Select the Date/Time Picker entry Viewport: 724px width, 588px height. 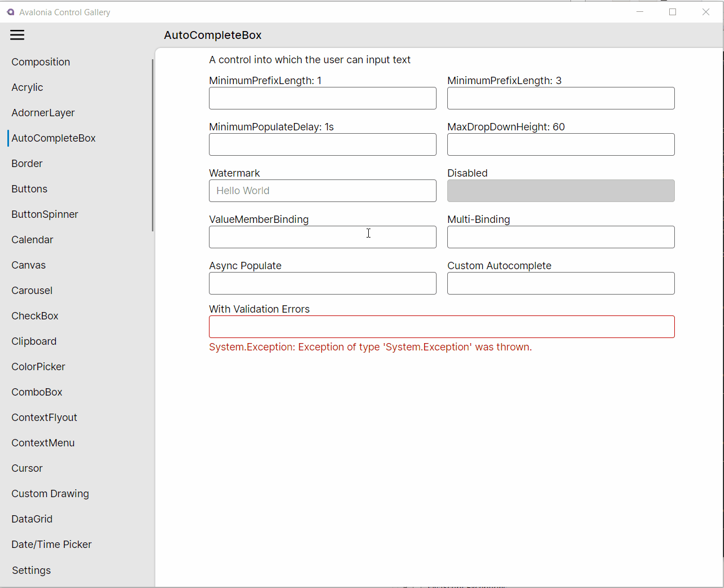click(51, 545)
